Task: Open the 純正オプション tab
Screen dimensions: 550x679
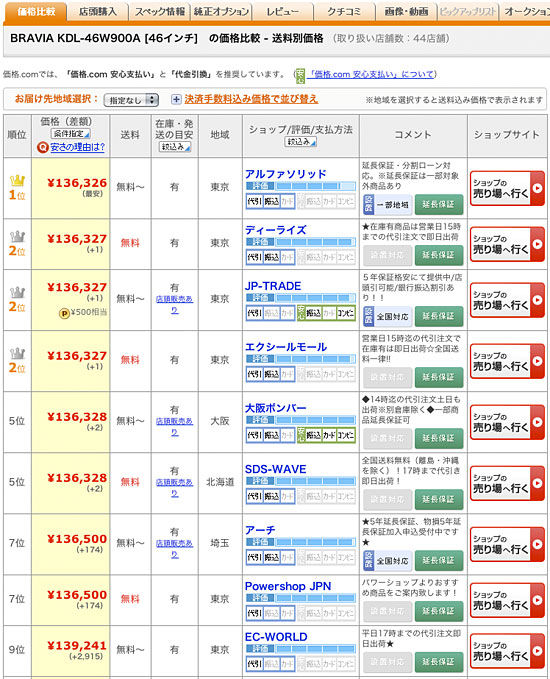Action: point(221,12)
